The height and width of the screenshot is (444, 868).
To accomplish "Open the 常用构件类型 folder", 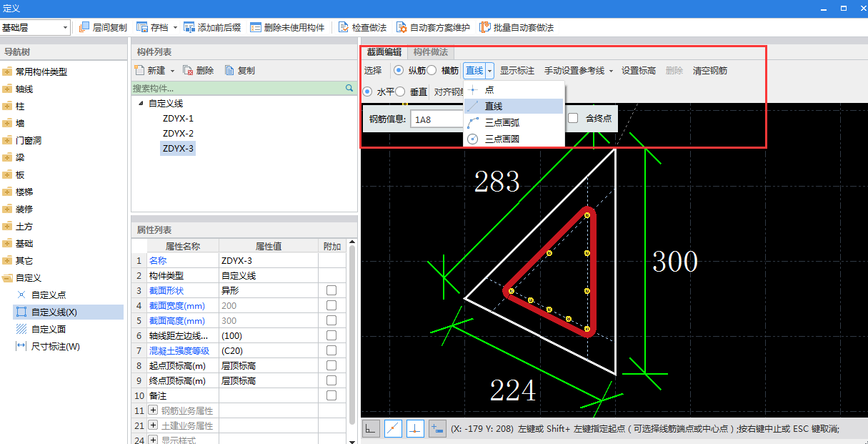I will pyautogui.click(x=41, y=71).
